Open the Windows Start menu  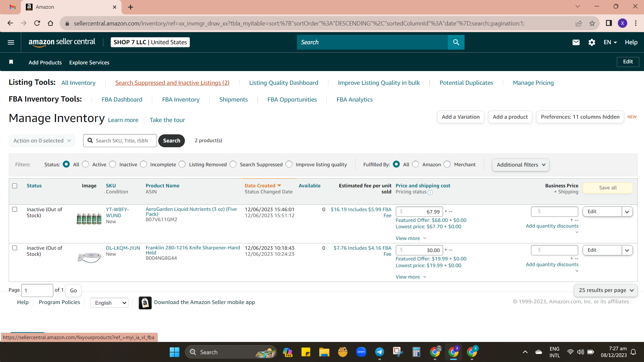pos(174,352)
